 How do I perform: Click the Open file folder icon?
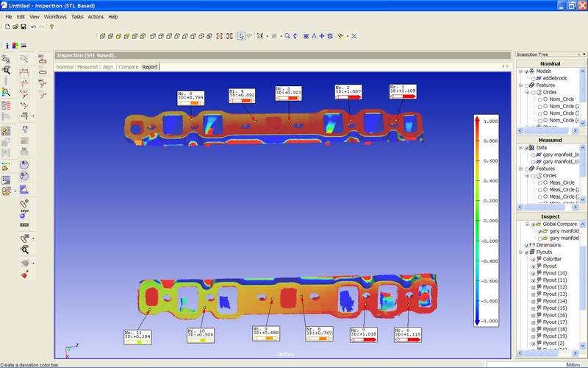(15, 26)
